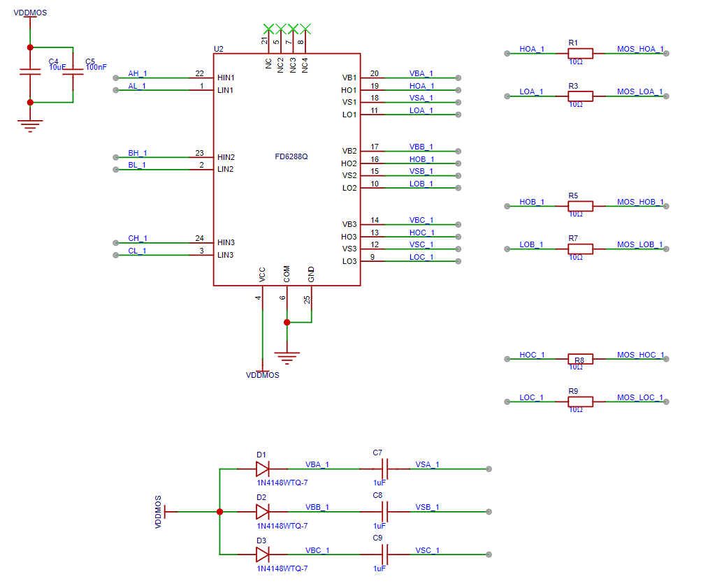Click the AH_1 net label
The image size is (701, 588).
(x=137, y=74)
